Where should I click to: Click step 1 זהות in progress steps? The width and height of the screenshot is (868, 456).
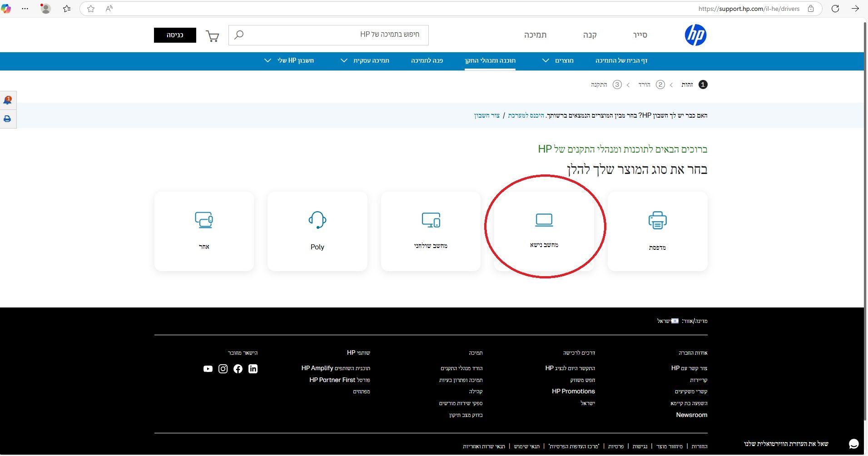[694, 84]
